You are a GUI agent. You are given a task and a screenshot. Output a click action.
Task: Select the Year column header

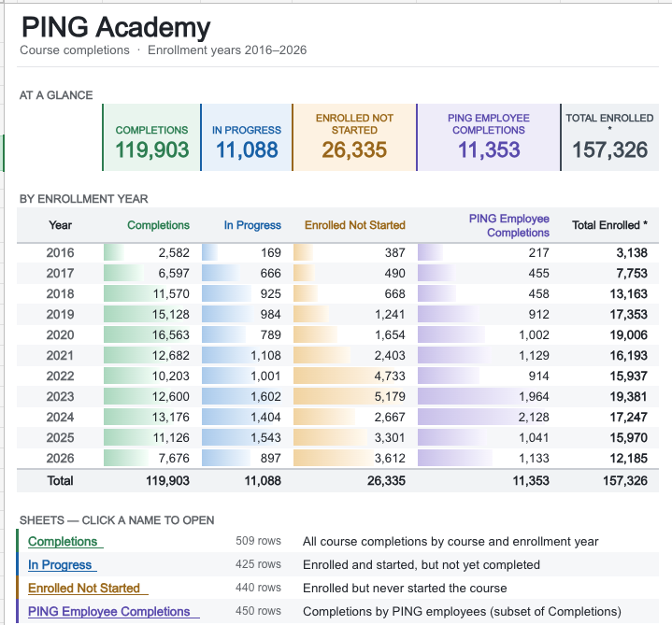60,225
